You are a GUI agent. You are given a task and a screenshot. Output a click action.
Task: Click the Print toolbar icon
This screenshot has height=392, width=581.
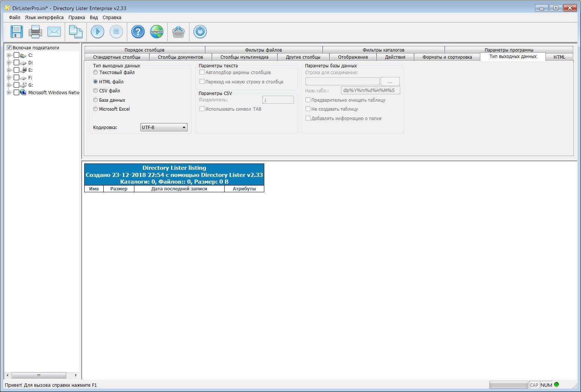35,32
